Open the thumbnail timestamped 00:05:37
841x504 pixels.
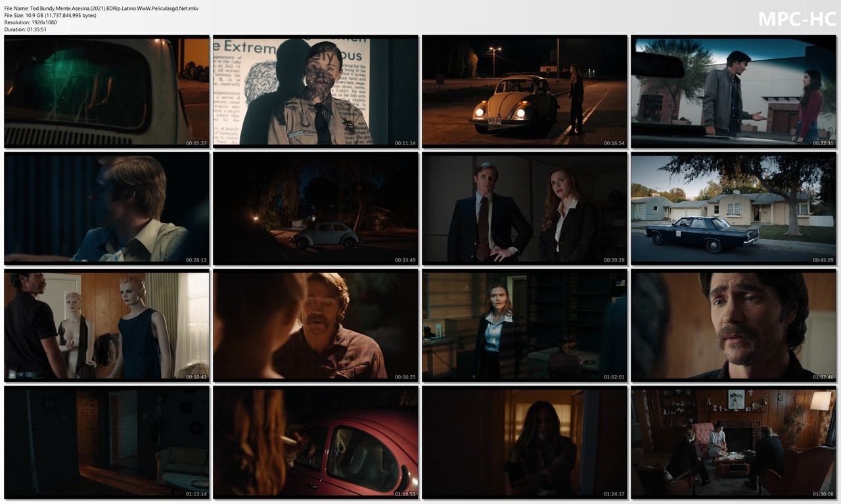pyautogui.click(x=106, y=91)
